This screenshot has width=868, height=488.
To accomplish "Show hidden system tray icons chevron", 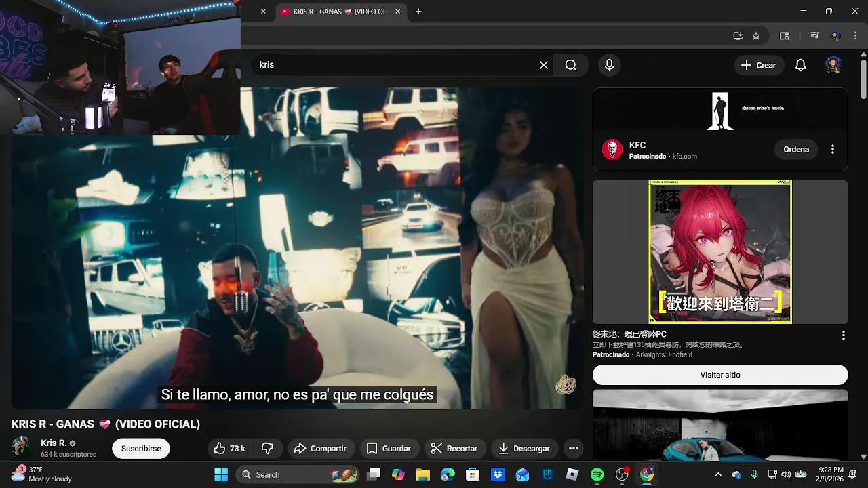I will [718, 474].
